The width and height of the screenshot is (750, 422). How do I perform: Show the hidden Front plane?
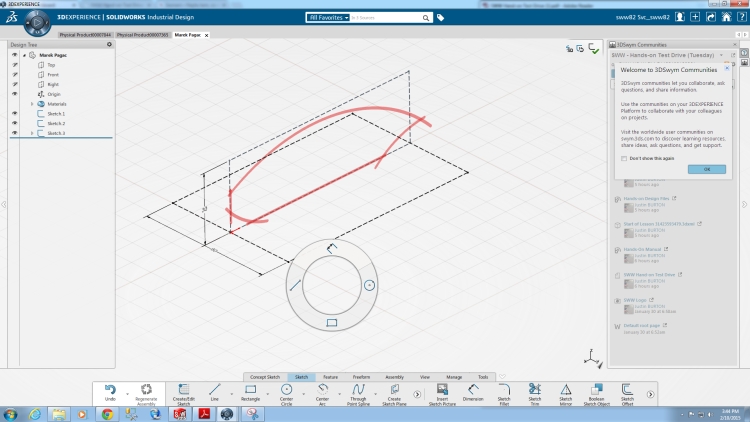click(14, 74)
